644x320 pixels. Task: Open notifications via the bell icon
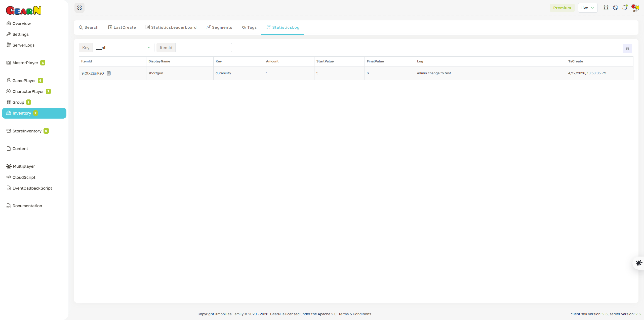tap(625, 8)
